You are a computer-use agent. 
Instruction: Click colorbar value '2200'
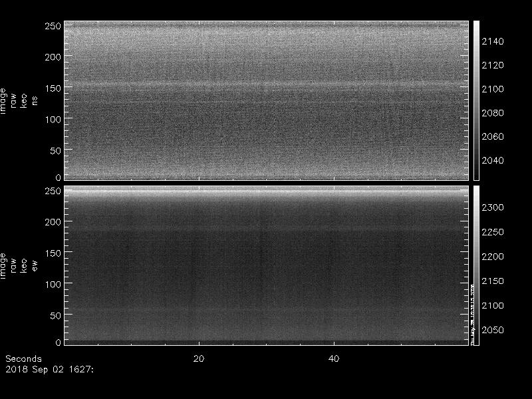coord(493,257)
